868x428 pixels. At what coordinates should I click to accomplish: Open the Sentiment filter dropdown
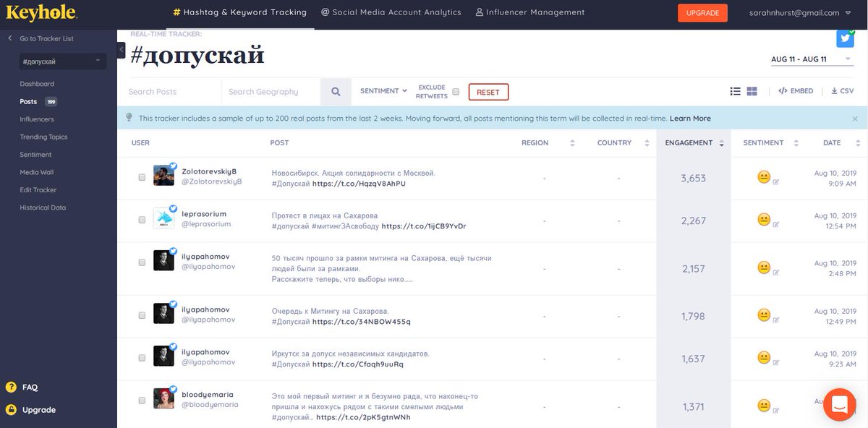click(x=383, y=91)
